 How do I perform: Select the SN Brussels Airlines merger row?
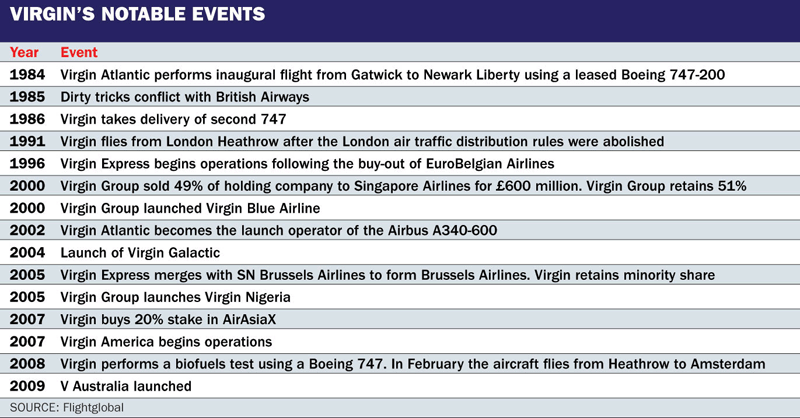click(x=398, y=275)
